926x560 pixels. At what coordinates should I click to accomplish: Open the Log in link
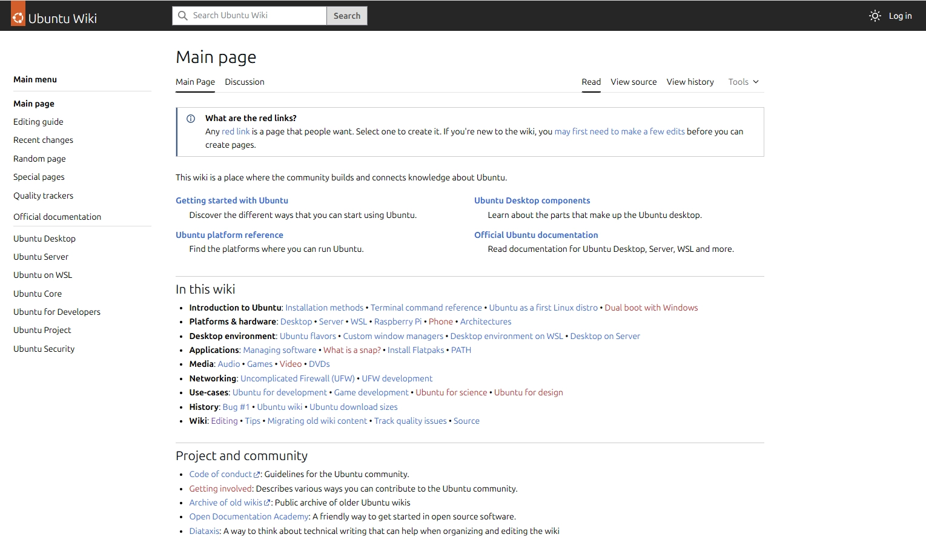pyautogui.click(x=900, y=16)
